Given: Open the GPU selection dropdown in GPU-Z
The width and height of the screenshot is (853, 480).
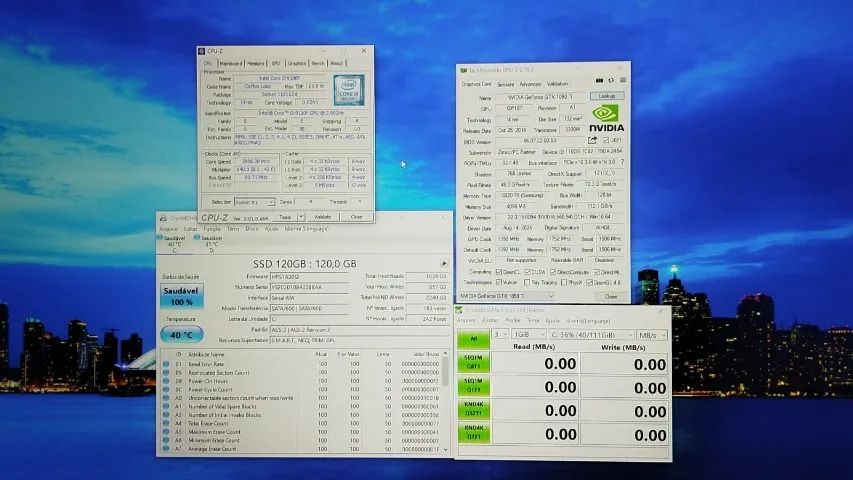Looking at the screenshot, I should point(506,296).
